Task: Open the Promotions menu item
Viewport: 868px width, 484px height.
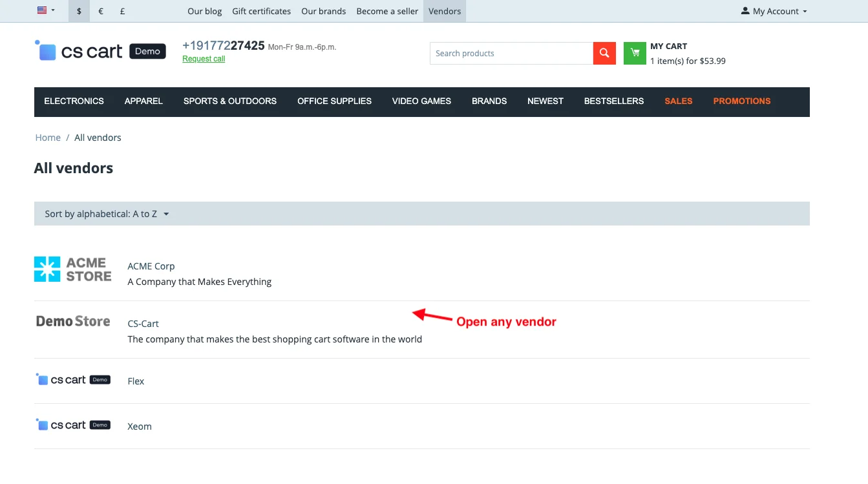Action: [x=741, y=101]
